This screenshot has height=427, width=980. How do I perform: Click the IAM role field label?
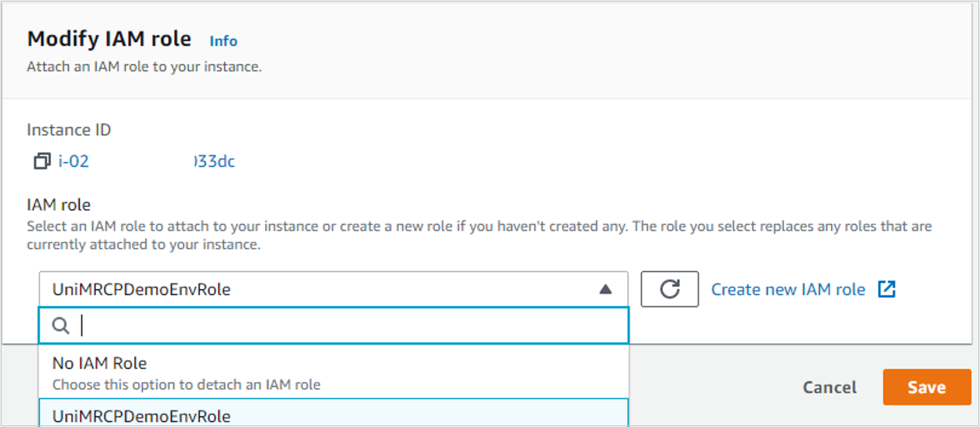[x=59, y=205]
